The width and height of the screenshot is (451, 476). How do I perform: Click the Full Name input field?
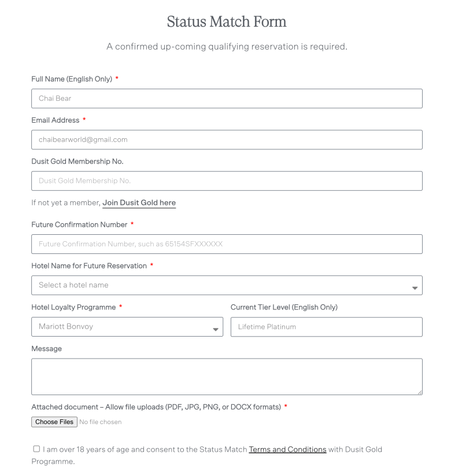coord(227,98)
